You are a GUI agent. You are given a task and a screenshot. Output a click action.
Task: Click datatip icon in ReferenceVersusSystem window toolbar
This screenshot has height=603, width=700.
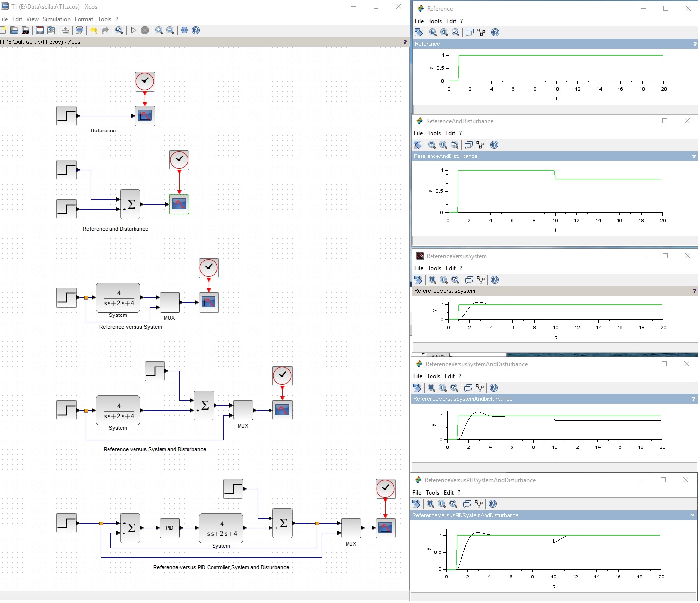[469, 280]
